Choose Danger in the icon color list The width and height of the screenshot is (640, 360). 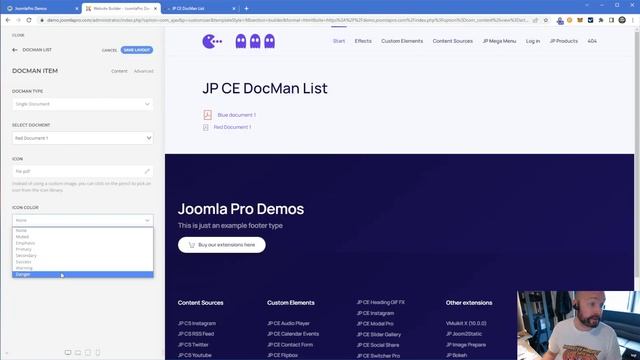pos(82,275)
